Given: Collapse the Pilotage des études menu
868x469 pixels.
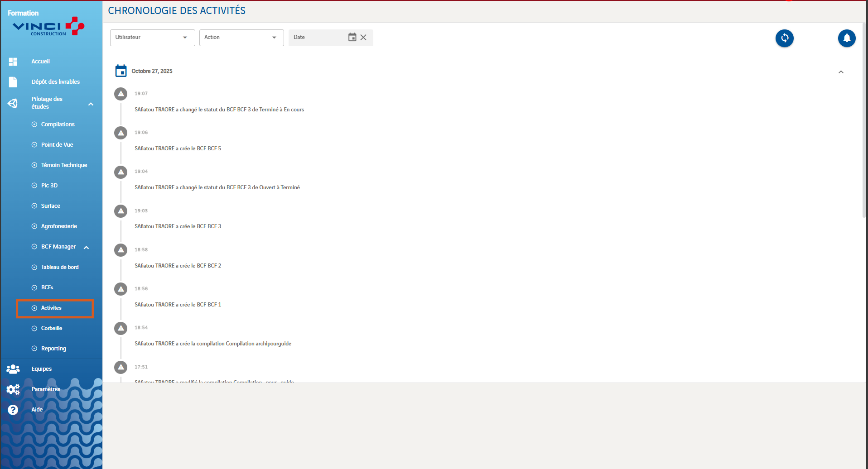Looking at the screenshot, I should click(x=91, y=104).
